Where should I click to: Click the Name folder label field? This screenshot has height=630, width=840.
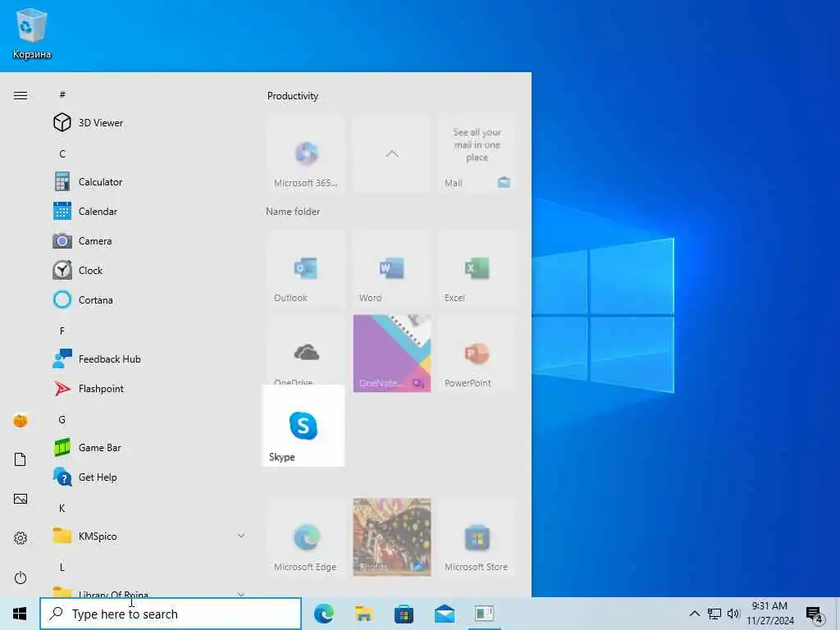[x=293, y=212]
